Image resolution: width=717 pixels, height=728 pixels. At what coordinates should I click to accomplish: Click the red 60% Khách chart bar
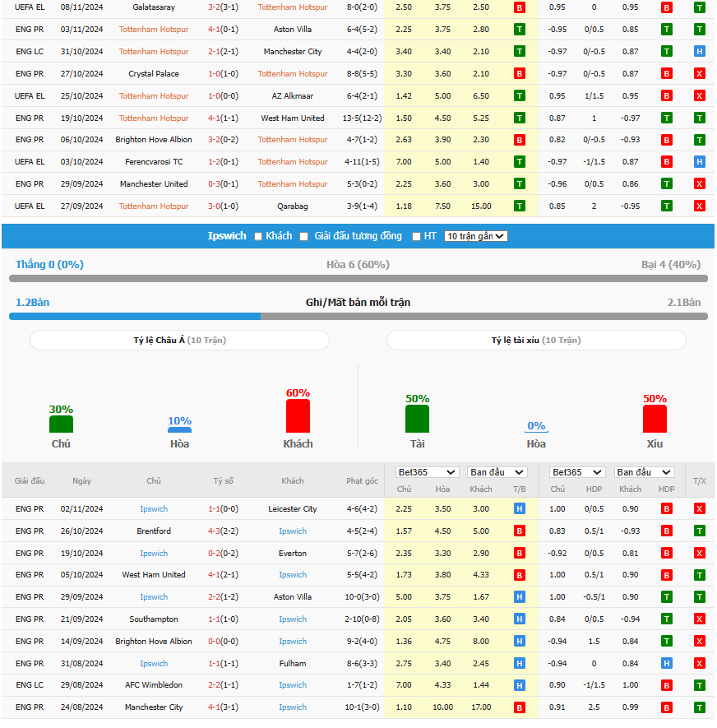coord(298,416)
